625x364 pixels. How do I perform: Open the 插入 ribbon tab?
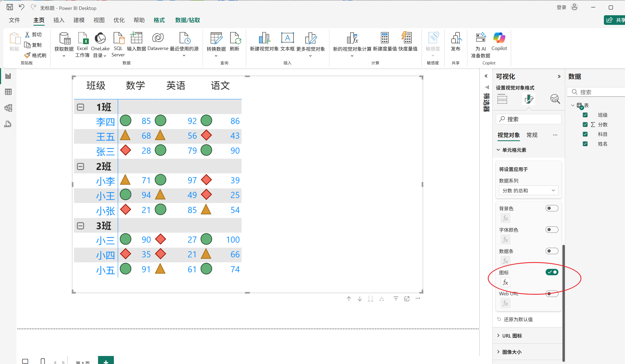[59, 20]
